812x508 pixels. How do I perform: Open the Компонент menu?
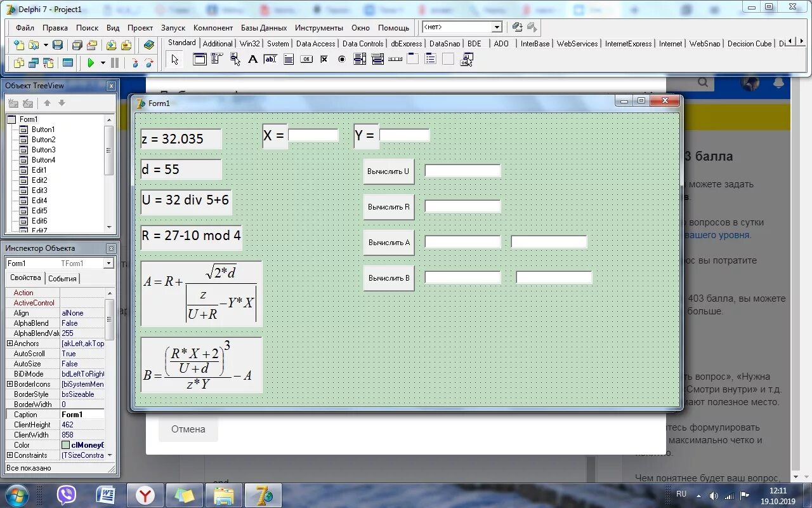[213, 28]
